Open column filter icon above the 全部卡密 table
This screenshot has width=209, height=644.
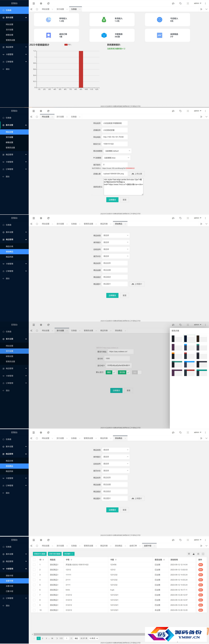[189, 554]
